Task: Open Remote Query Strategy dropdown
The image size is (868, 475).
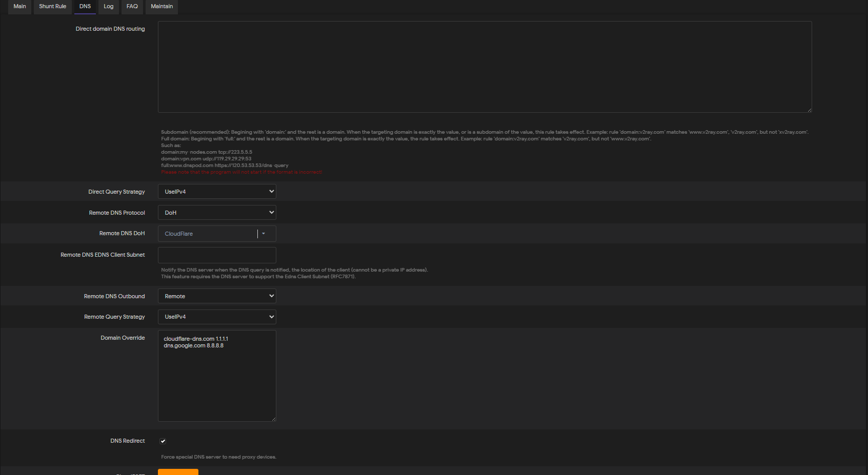Action: 217,317
